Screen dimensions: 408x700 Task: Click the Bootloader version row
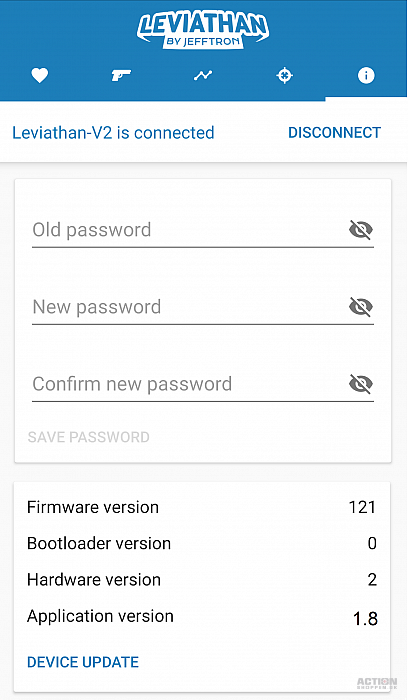(x=202, y=543)
